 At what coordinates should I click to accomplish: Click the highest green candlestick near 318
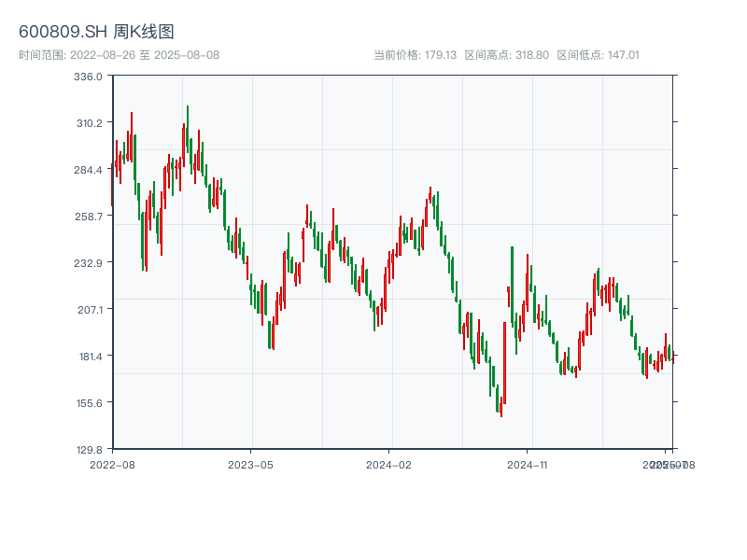188,129
